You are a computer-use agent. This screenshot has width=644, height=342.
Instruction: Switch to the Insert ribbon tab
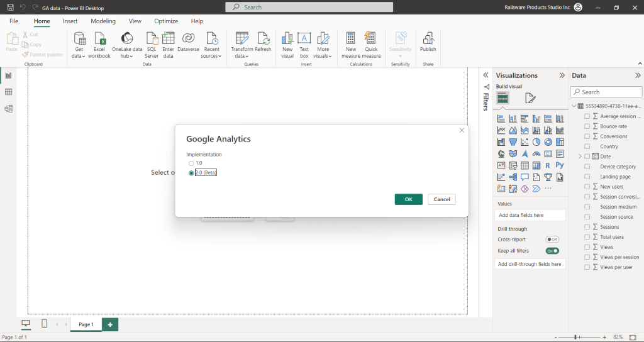click(x=70, y=21)
